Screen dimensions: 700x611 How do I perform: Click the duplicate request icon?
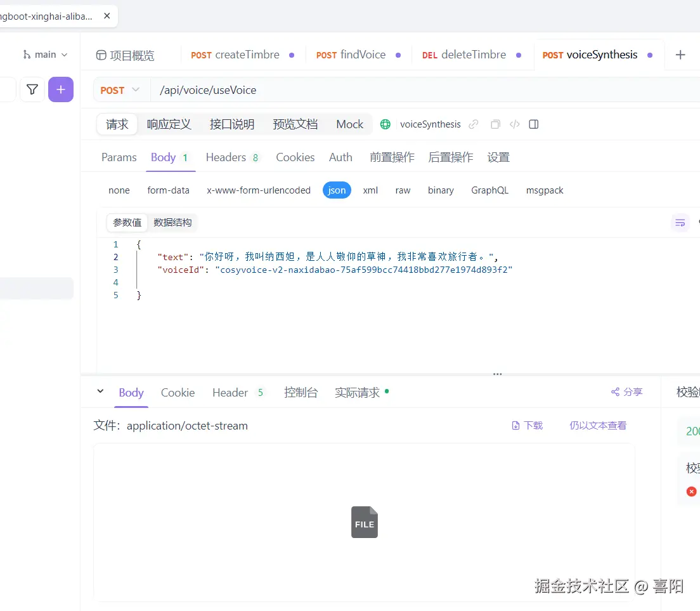(495, 124)
